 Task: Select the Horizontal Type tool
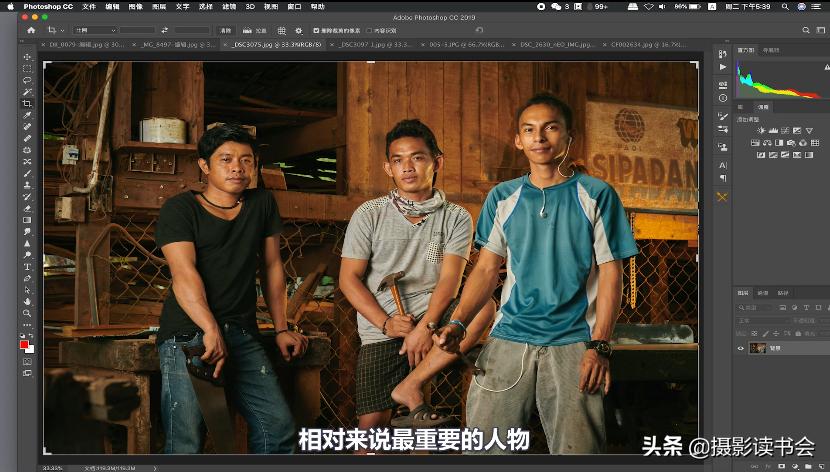tap(27, 266)
